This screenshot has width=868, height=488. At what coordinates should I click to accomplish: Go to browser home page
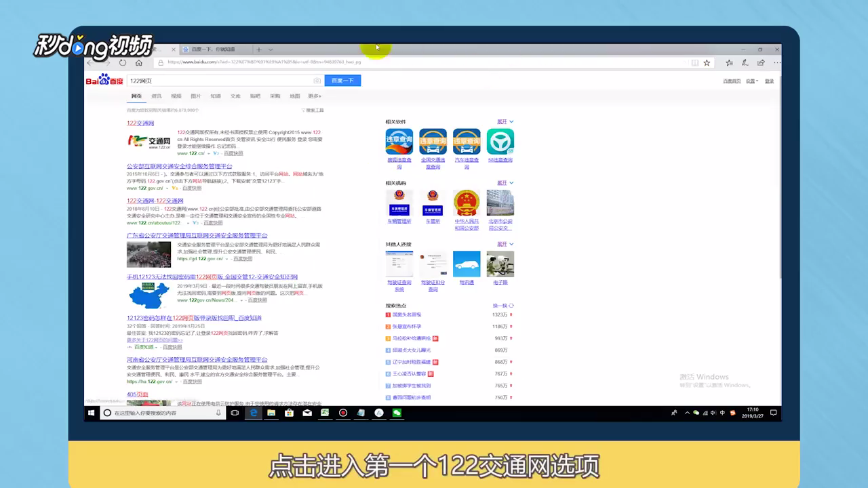pos(139,62)
